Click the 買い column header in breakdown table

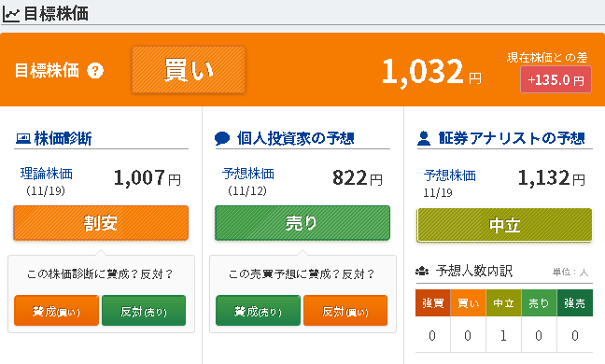(468, 303)
